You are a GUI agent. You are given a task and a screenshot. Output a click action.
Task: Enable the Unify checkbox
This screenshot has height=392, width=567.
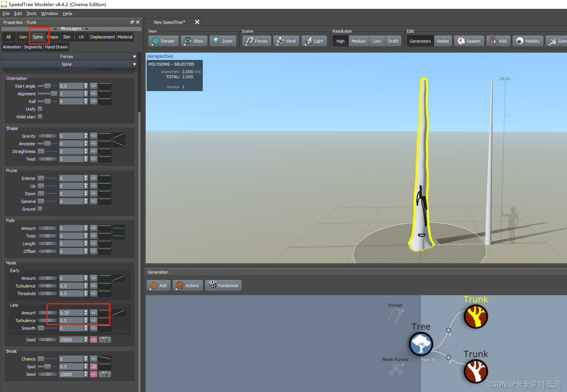[x=40, y=109]
